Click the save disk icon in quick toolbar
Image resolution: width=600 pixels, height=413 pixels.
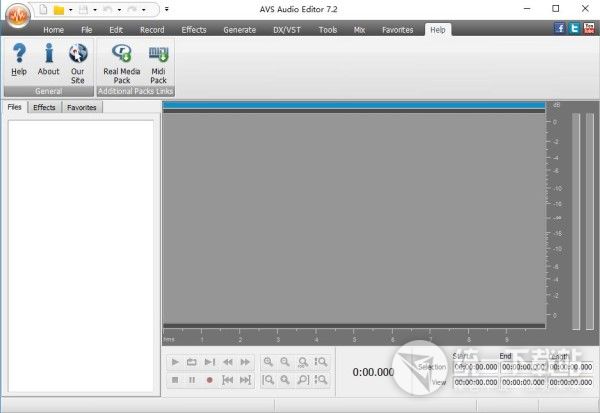(x=83, y=10)
